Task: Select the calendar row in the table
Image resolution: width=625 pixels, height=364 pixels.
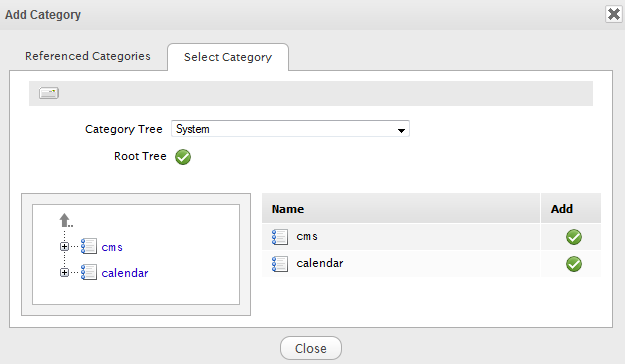Action: (x=431, y=264)
